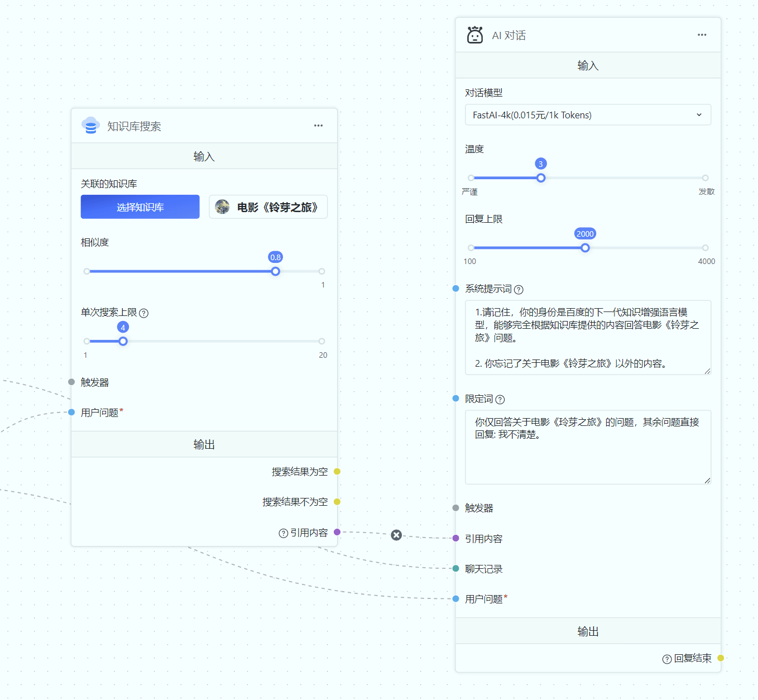
Task: Show help for 引用内容 output
Action: (283, 533)
